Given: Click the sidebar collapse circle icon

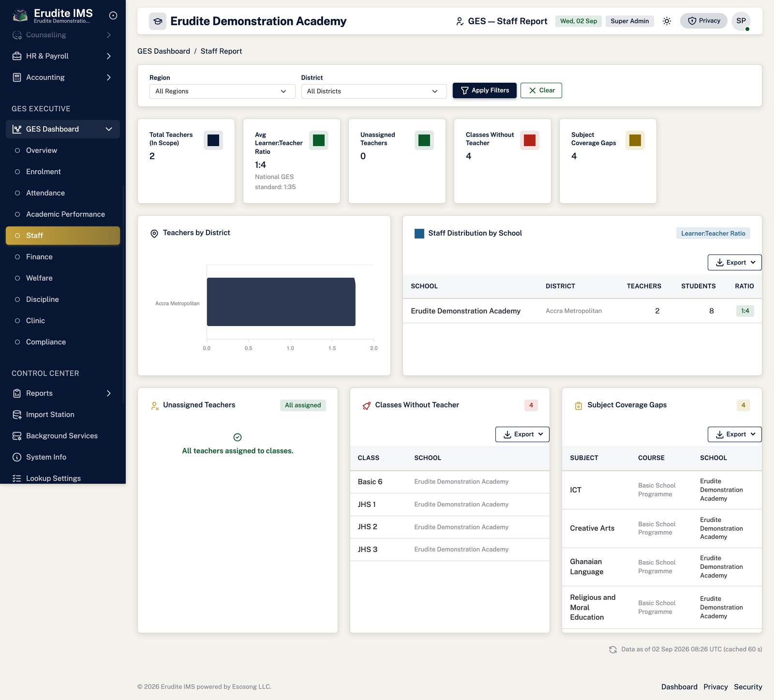Looking at the screenshot, I should (113, 15).
